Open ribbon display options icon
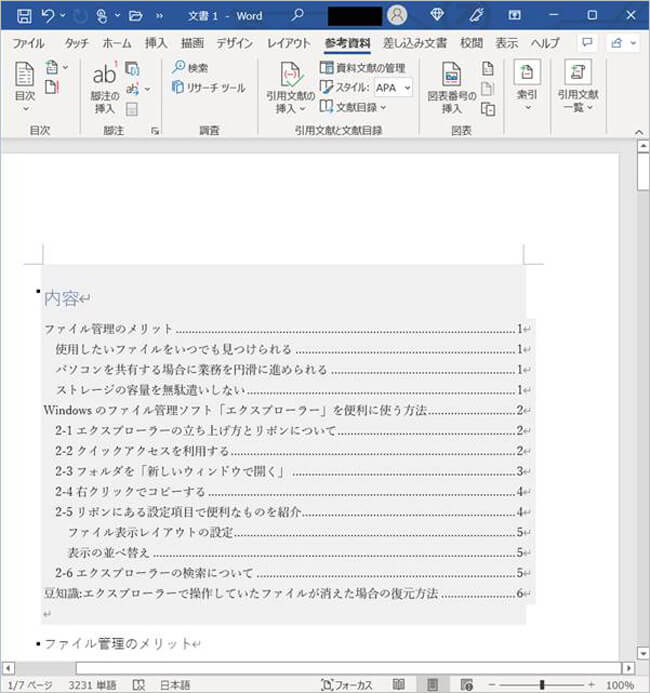 pyautogui.click(x=514, y=15)
